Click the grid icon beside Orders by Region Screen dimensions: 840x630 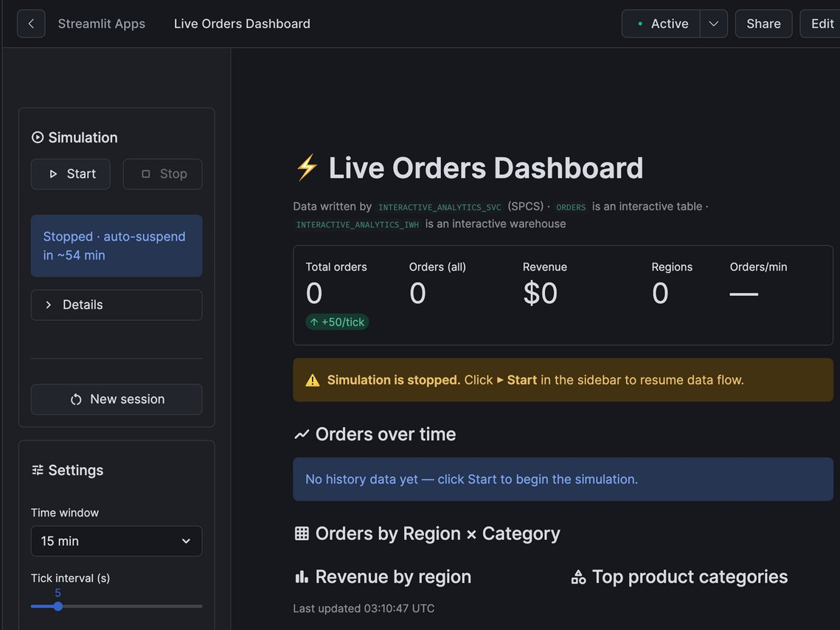(302, 533)
